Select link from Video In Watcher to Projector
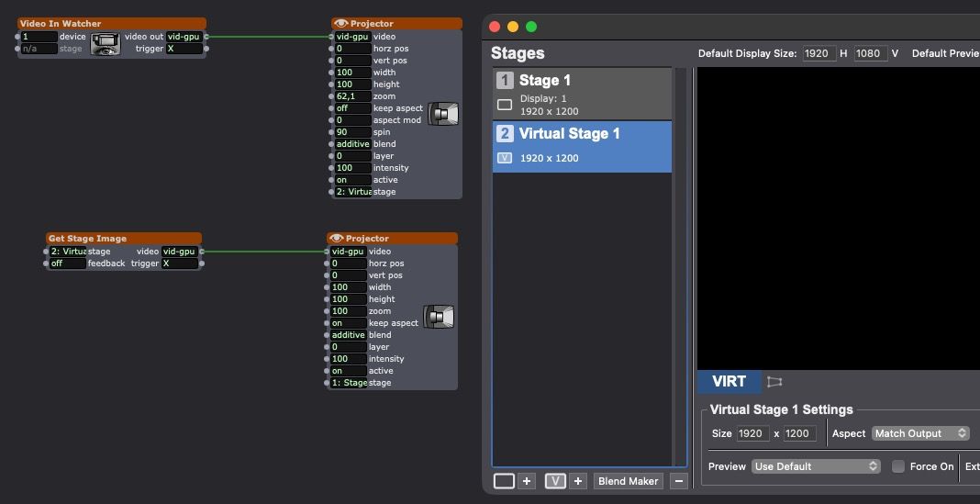This screenshot has width=980, height=504. pos(269,37)
